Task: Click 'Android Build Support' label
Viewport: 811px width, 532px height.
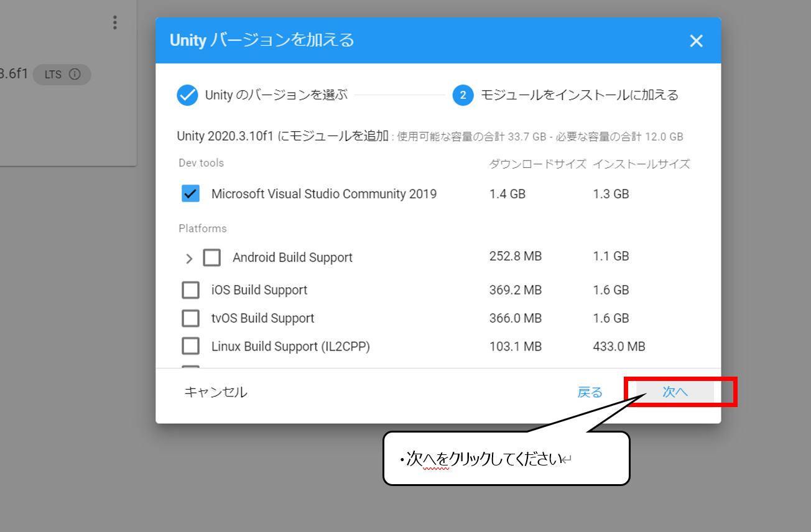Action: (x=292, y=257)
